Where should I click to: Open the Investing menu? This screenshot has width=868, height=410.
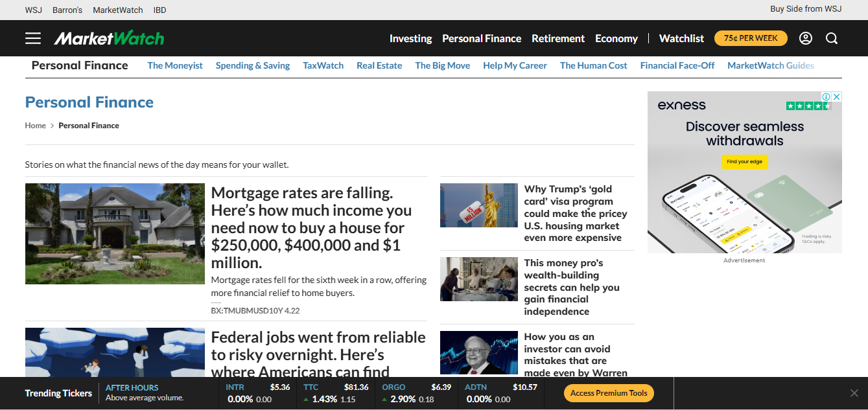coord(410,38)
